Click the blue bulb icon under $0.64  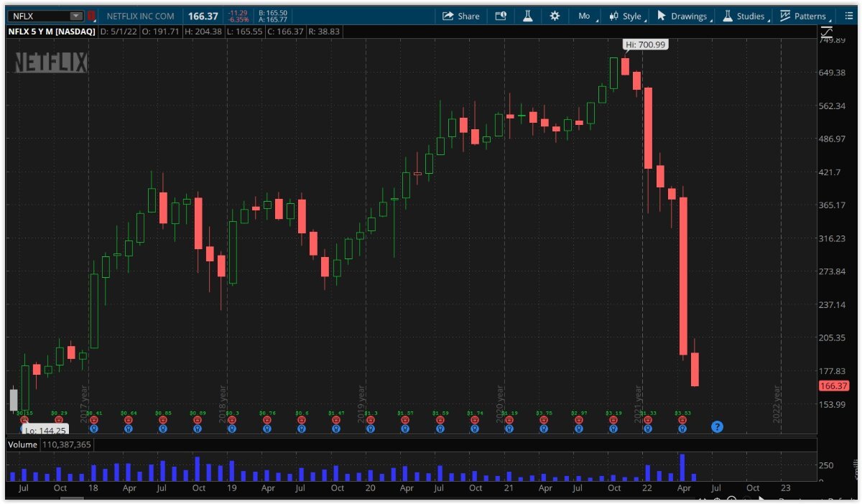(129, 429)
